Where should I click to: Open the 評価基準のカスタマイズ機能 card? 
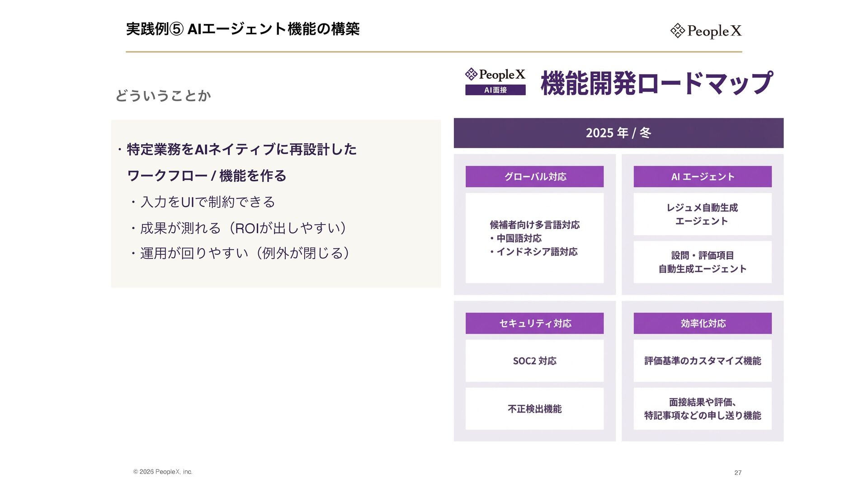pyautogui.click(x=702, y=361)
